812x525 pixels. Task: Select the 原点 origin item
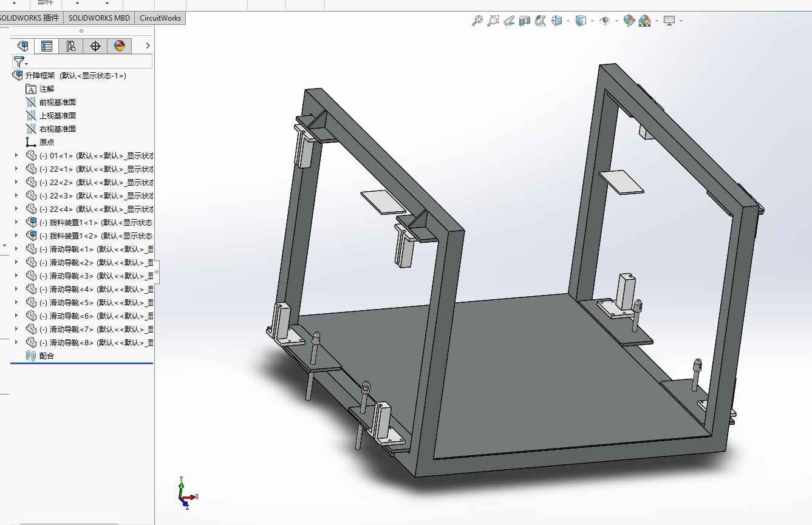(40, 143)
